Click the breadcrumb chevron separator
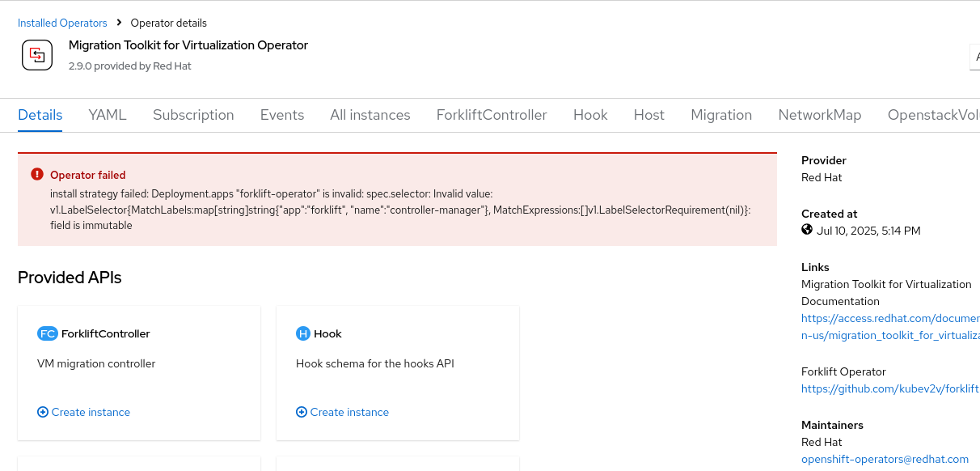 click(119, 23)
